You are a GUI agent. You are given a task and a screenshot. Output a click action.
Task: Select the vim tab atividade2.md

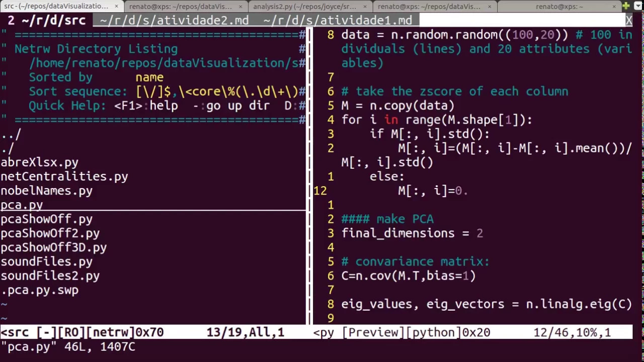tap(174, 21)
